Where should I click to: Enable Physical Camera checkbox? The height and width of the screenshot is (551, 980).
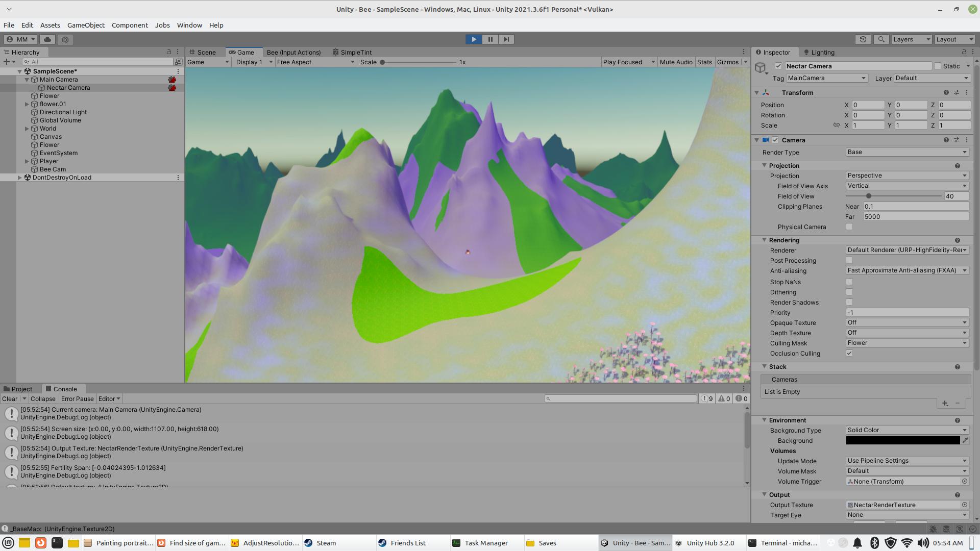click(848, 227)
